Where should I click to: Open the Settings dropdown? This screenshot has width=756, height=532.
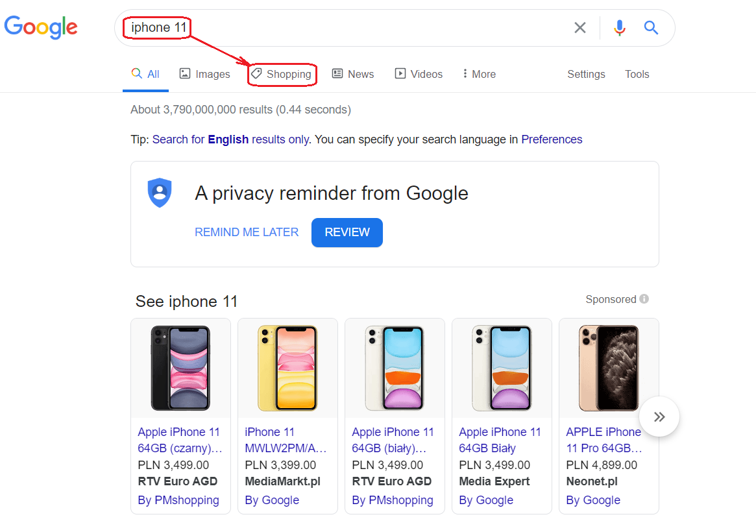click(x=586, y=74)
